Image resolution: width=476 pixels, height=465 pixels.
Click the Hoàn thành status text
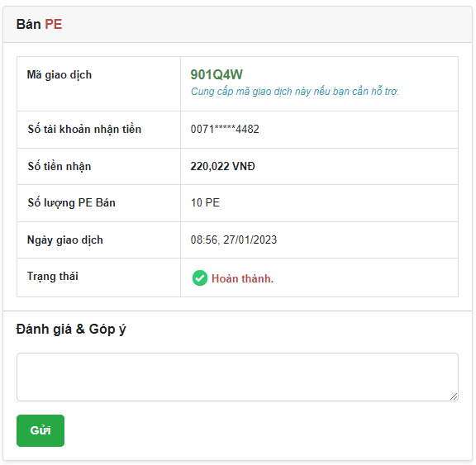click(243, 278)
